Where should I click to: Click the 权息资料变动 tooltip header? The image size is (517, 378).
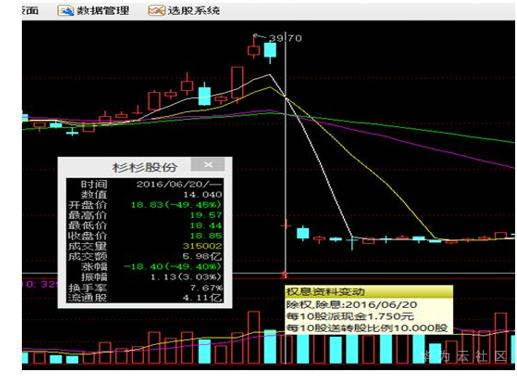click(369, 292)
